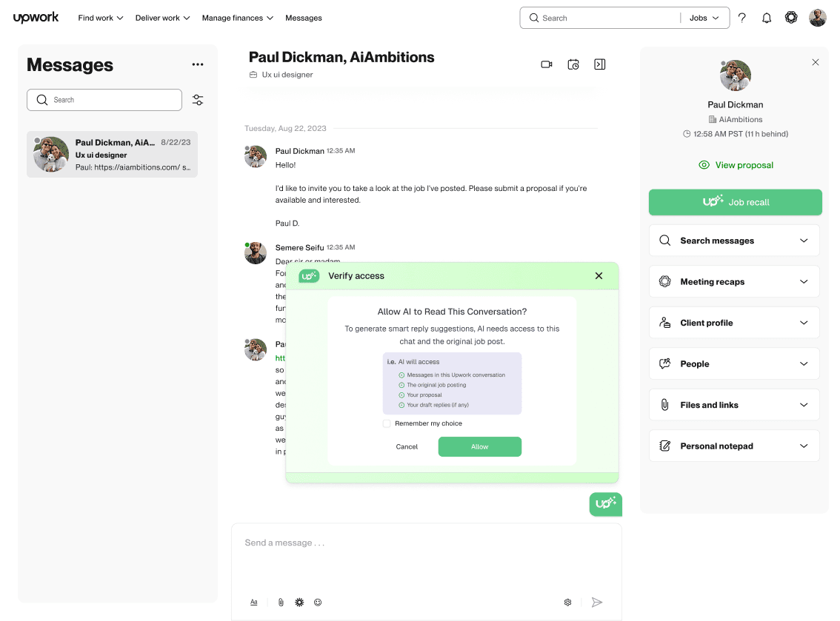Close the Paul Dickman details panel
Screen dimensions: 840x621
point(816,62)
